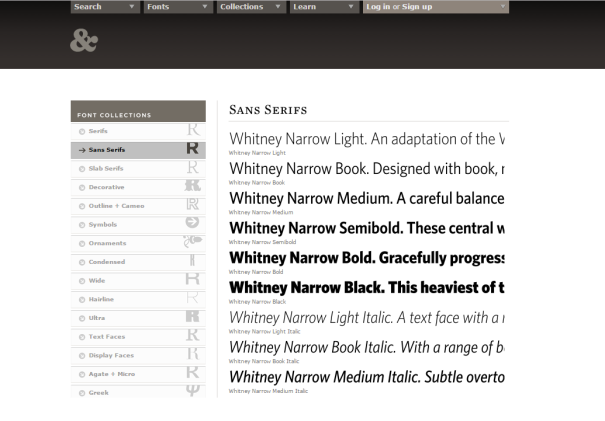Click the Ornaments flourish icon
The height and width of the screenshot is (421, 605).
[193, 241]
